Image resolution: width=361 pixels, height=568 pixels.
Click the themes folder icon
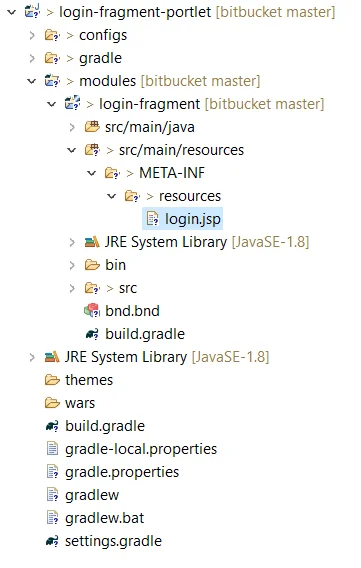tap(52, 380)
